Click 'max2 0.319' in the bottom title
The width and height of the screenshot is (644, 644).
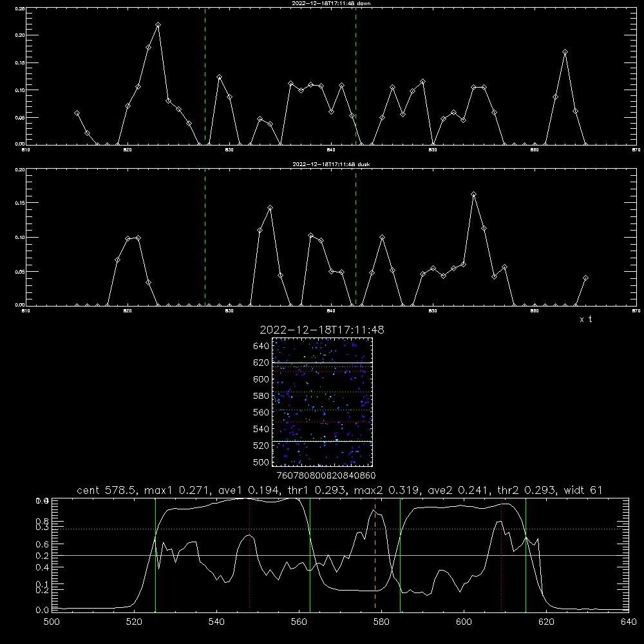387,490
